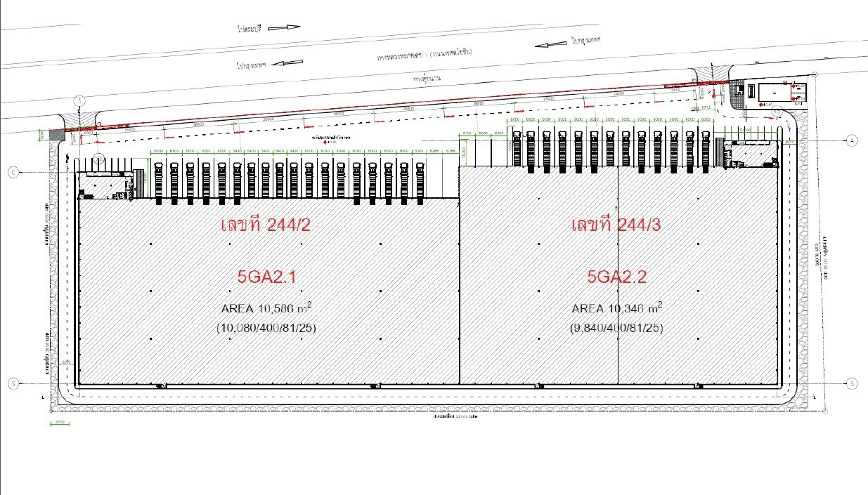Click the green dimension at bottom-left corner
868x495 pixels.
point(60,423)
